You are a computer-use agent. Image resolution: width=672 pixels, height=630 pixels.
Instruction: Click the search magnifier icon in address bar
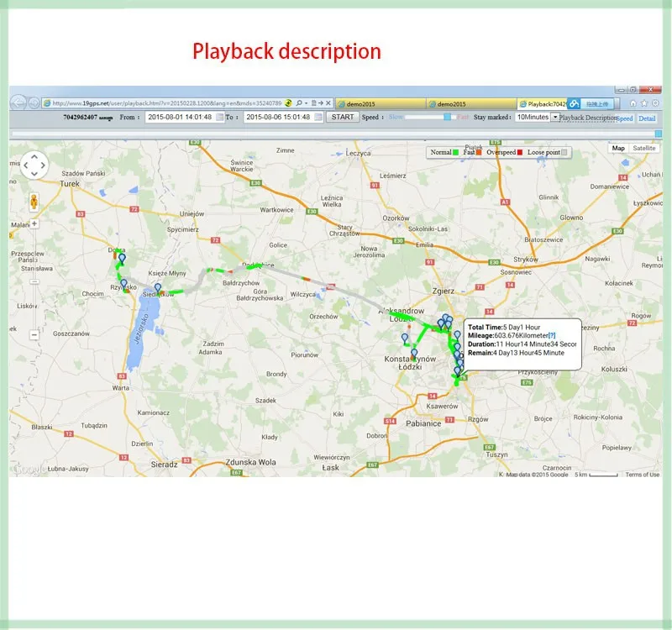click(299, 103)
